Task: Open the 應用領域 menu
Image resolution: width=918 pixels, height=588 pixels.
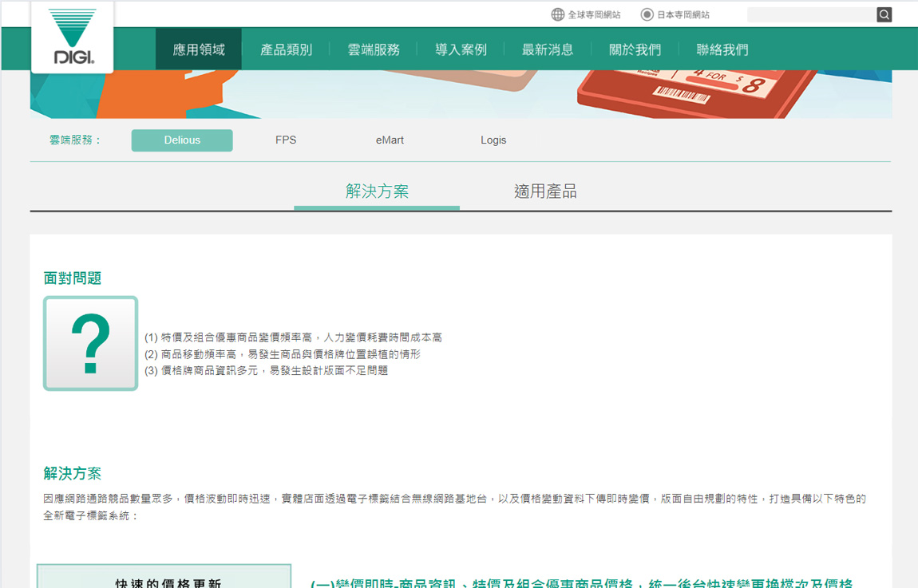Action: [199, 49]
